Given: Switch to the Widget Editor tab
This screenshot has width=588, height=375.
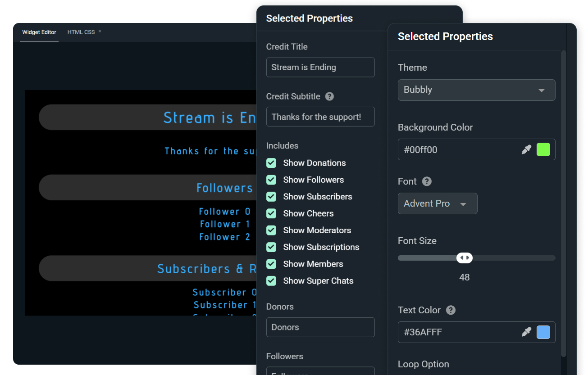Looking at the screenshot, I should coord(39,32).
